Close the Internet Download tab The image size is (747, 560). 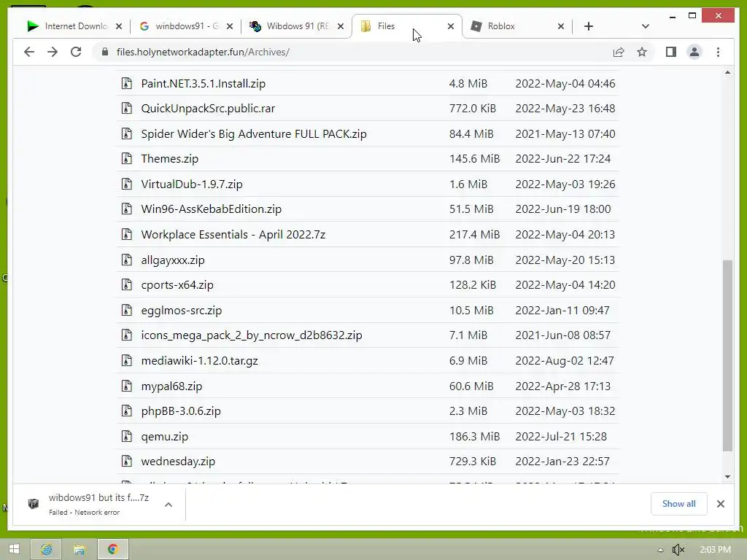tap(119, 26)
